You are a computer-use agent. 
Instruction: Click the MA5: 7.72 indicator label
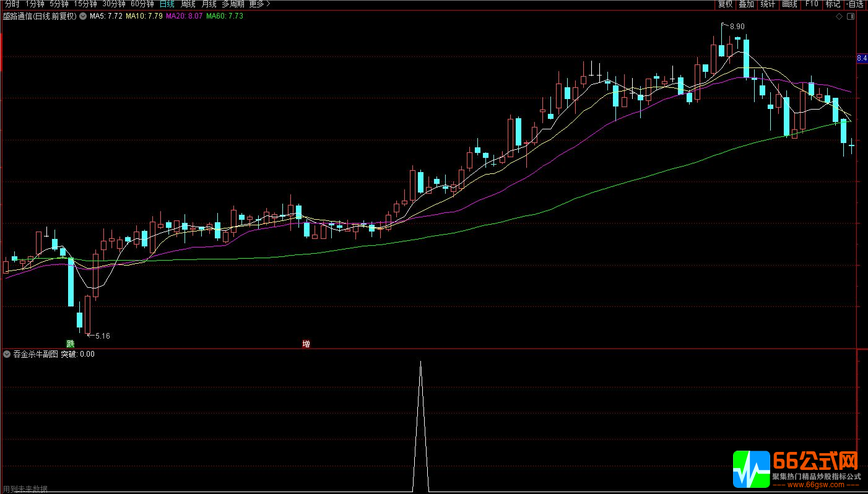coord(105,17)
